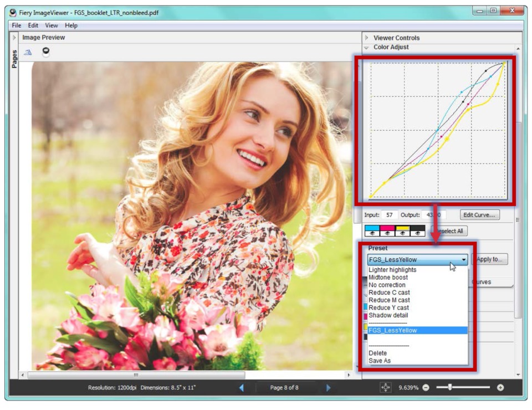
Task: Click the fit-to-window icon in status bar
Action: pos(385,387)
